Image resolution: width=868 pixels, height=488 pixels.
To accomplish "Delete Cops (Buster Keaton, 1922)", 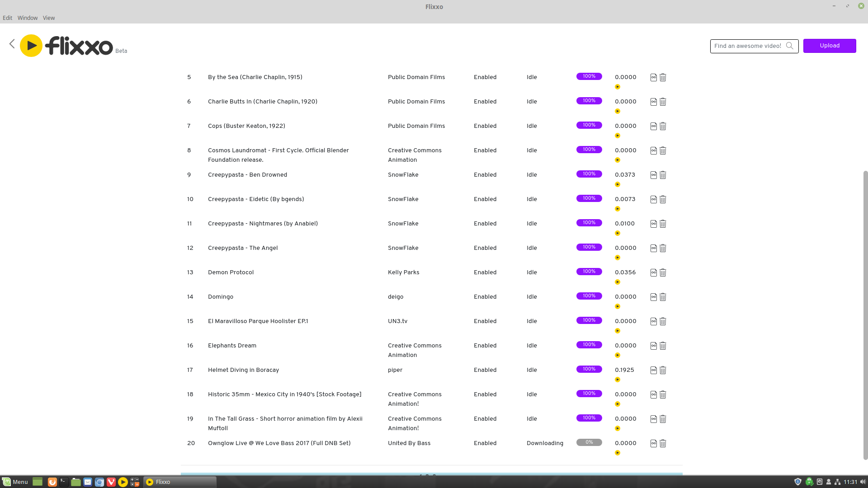I will point(663,126).
